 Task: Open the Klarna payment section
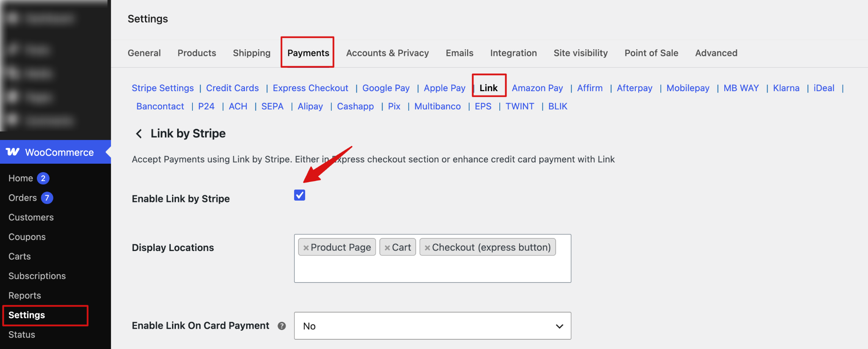click(786, 88)
